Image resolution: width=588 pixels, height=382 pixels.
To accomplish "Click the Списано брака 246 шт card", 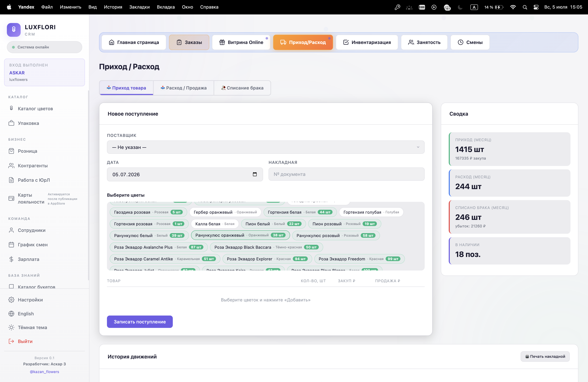I will [509, 217].
